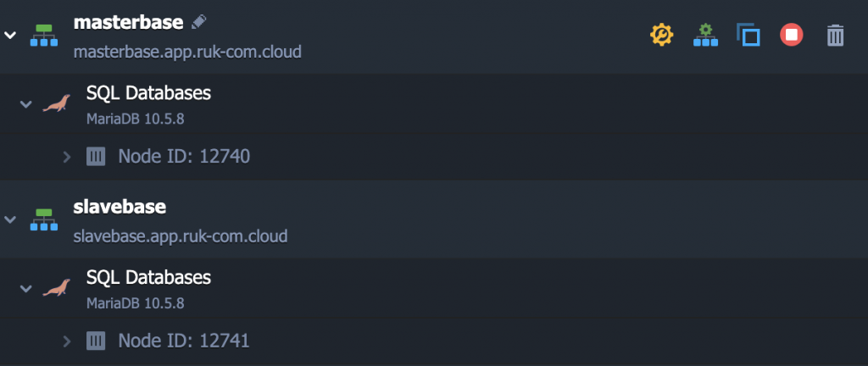Screen dimensions: 868x366
Task: Rename masterbase using the pencil icon
Action: click(199, 22)
